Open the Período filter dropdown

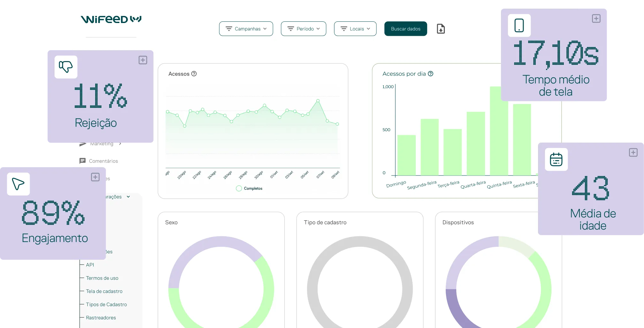[x=303, y=29]
